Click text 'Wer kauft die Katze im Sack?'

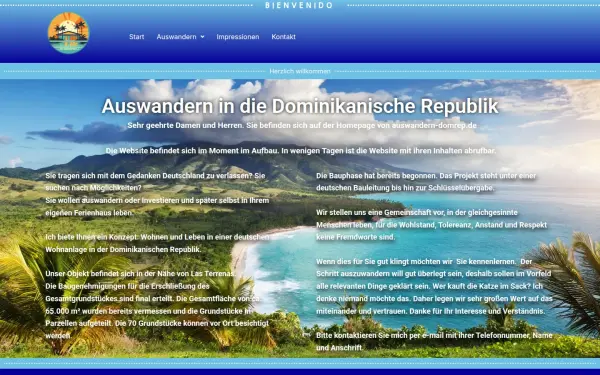coord(482,286)
